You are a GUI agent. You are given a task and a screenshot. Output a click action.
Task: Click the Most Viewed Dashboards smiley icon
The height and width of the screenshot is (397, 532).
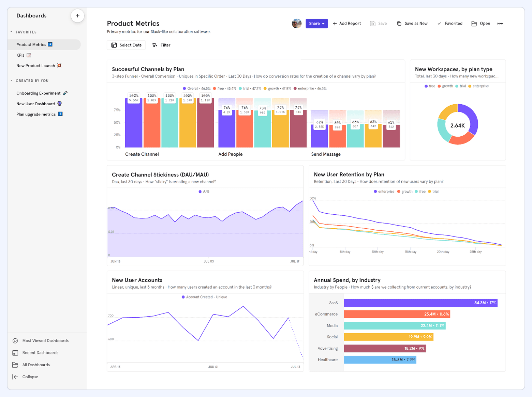[15, 340]
